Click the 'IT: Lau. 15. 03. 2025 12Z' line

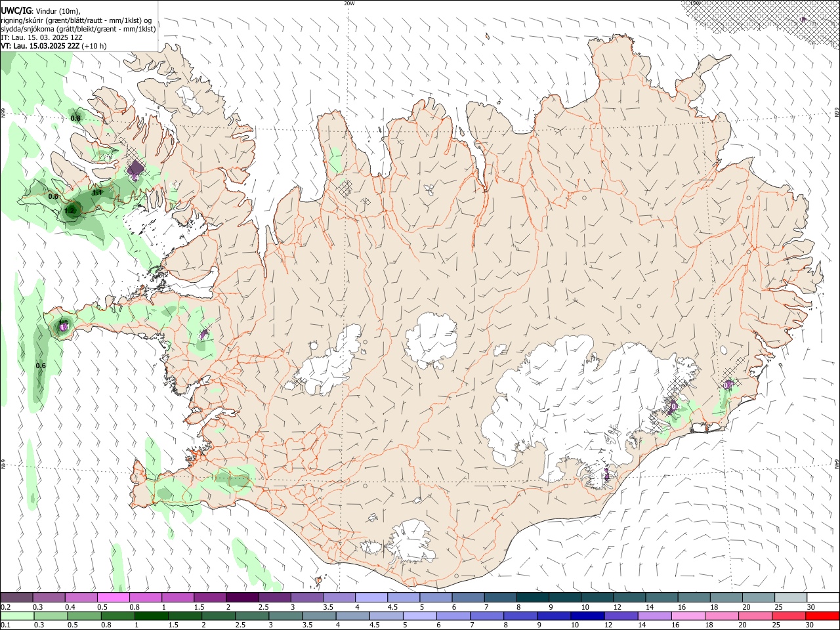pyautogui.click(x=42, y=37)
